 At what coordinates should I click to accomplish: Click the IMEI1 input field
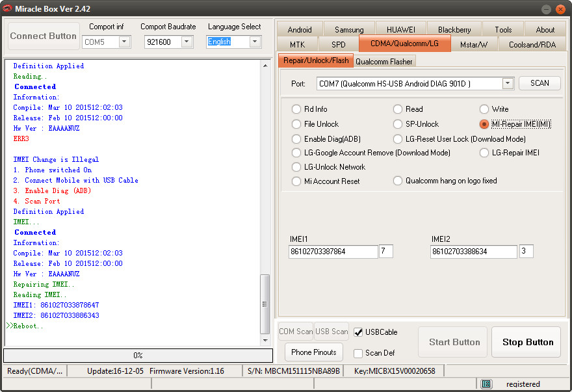[x=333, y=252]
